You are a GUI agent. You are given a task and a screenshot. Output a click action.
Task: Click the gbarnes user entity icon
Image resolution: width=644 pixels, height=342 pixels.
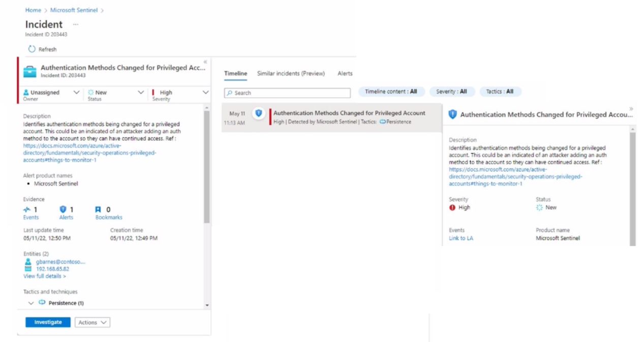(x=28, y=262)
